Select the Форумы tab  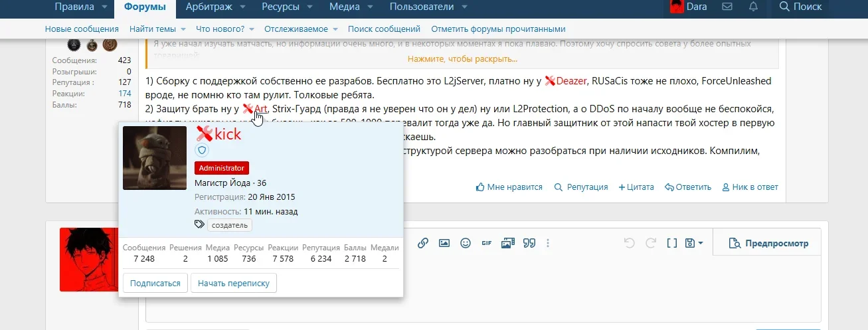tap(145, 7)
